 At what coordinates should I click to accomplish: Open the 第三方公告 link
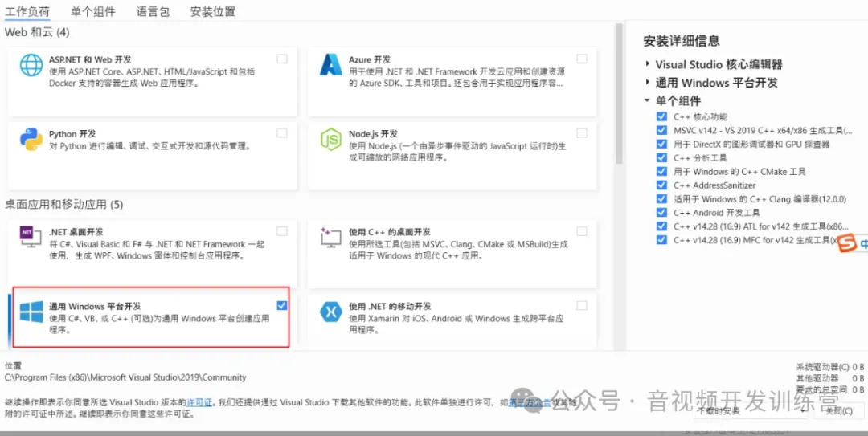(x=530, y=403)
